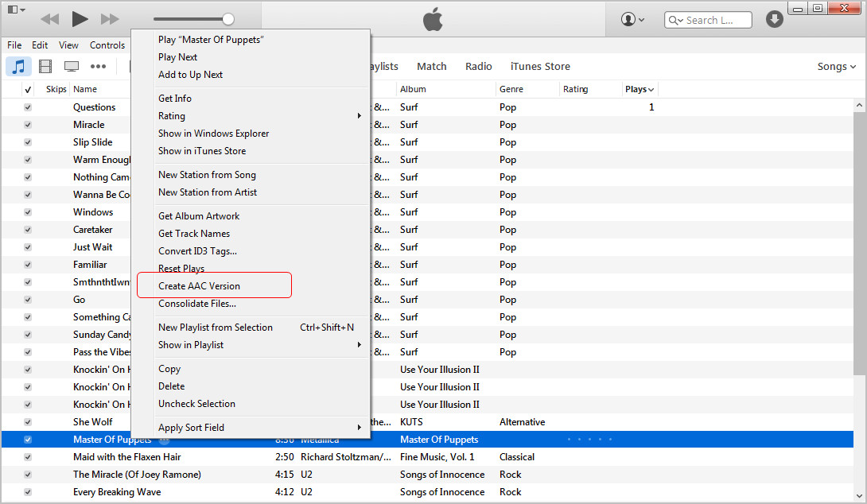This screenshot has height=504, width=867.
Task: Open the Edit menu
Action: click(40, 45)
